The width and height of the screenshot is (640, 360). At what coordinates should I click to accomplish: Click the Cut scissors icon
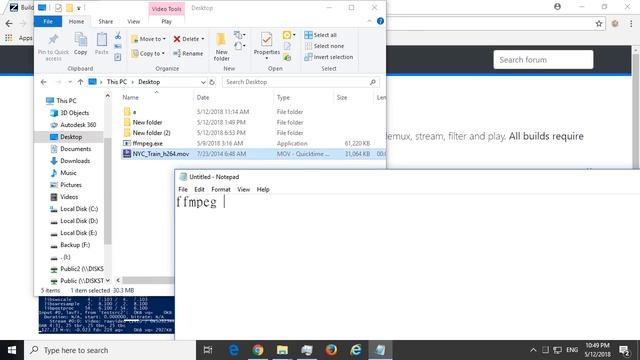[118, 36]
